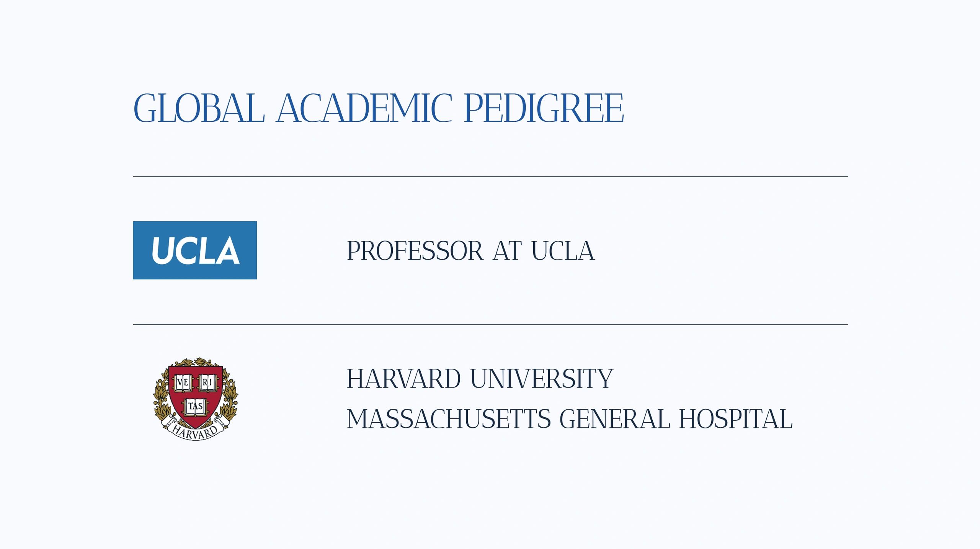Select the divider line above Harvard row
The height and width of the screenshot is (549, 980).
pyautogui.click(x=490, y=325)
